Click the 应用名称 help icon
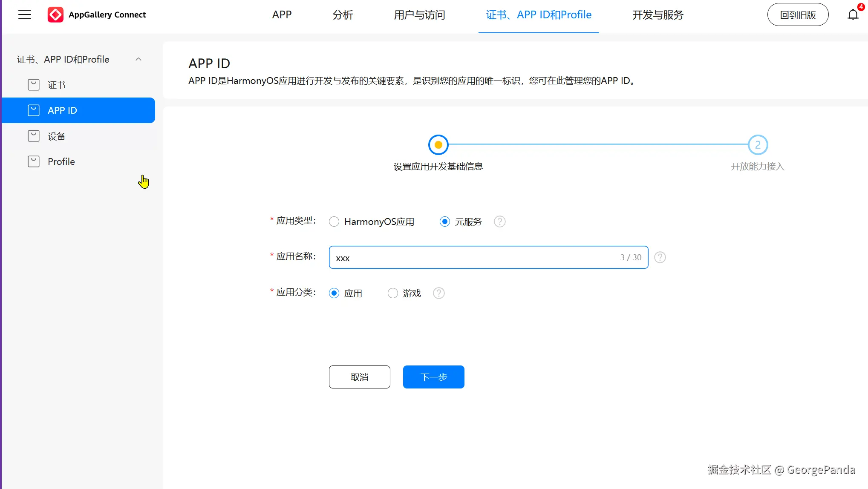 (x=660, y=257)
